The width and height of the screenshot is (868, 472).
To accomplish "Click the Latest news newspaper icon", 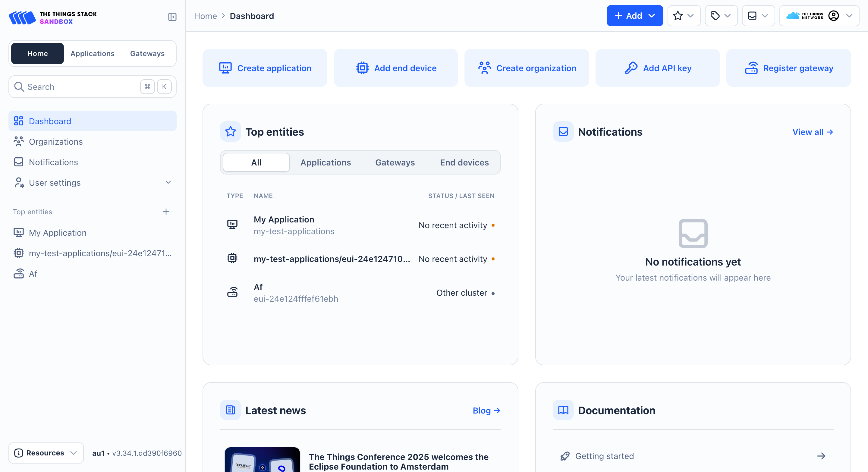I will 231,410.
